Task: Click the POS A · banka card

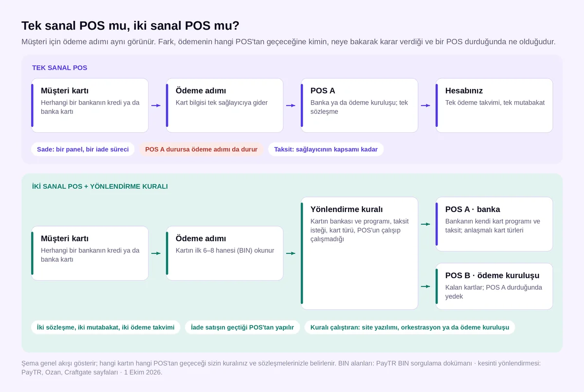Action: click(494, 224)
